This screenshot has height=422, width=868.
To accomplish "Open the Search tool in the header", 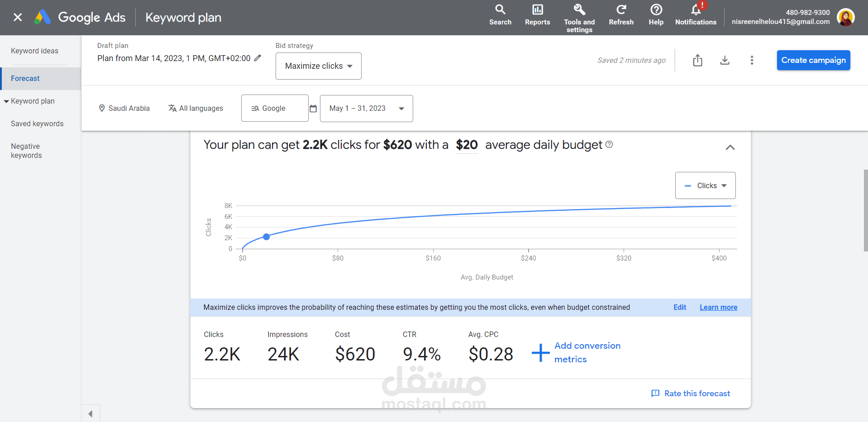I will (500, 15).
